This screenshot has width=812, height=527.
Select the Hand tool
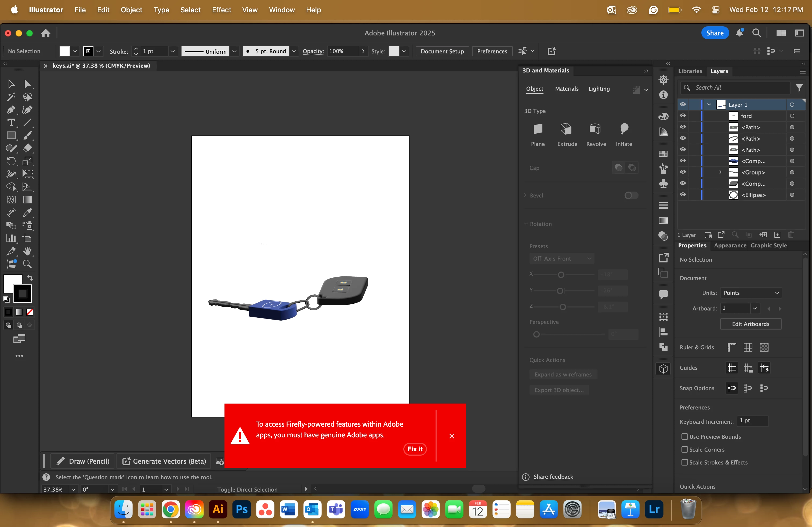click(x=27, y=251)
